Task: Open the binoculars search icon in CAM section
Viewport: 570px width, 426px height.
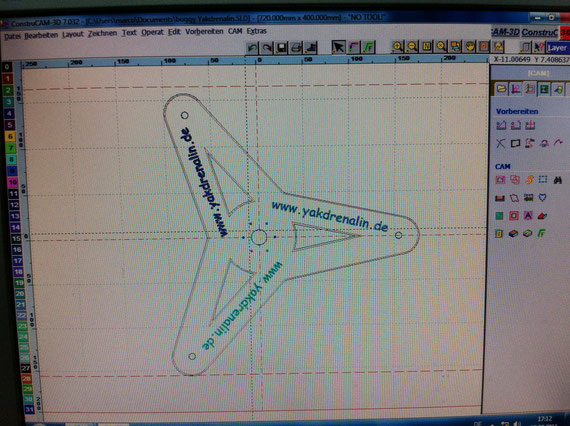Action: click(558, 180)
